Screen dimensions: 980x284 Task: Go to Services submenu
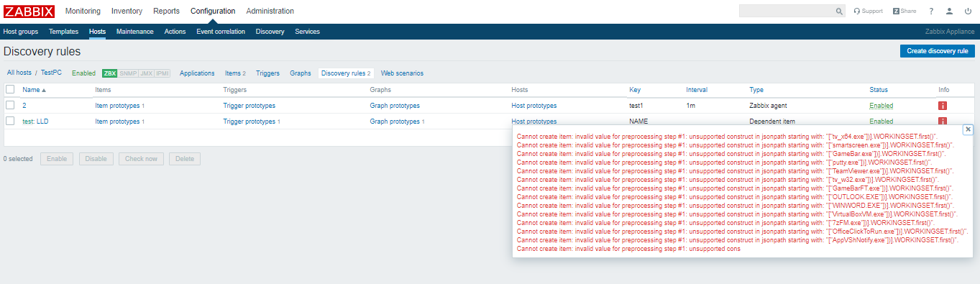pos(308,32)
